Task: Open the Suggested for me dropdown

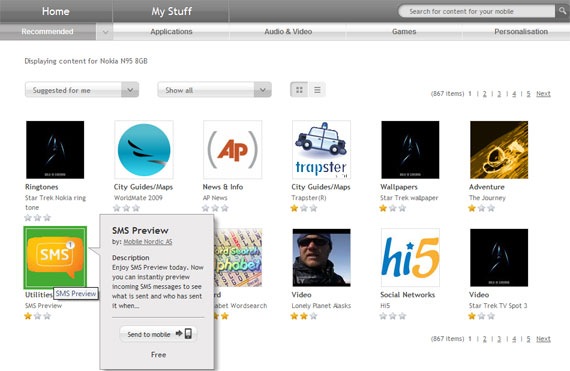Action: [82, 90]
